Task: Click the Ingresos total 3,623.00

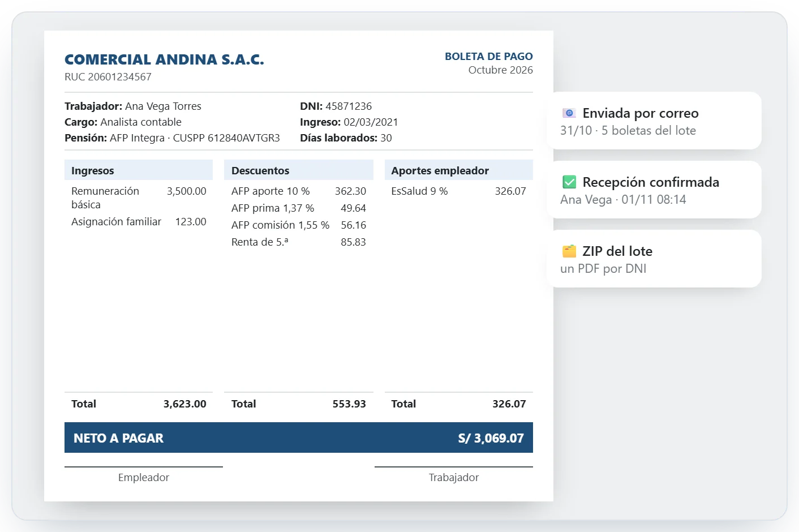Action: [185, 404]
